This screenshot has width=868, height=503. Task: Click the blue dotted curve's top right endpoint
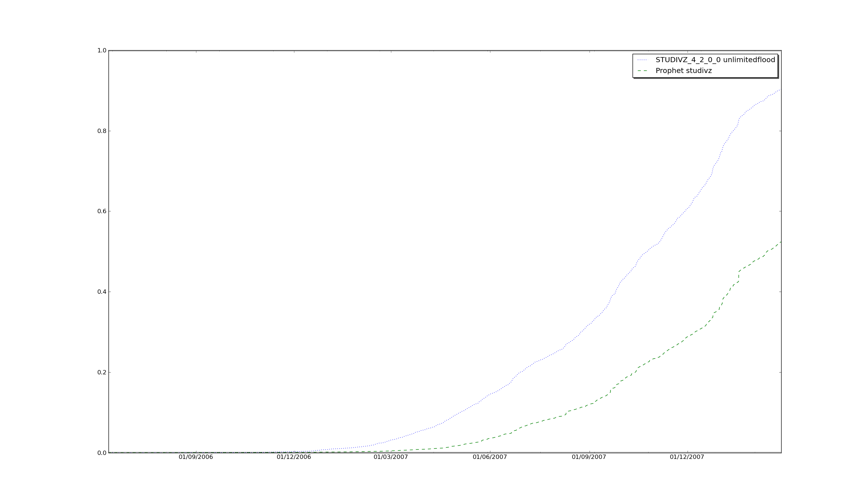(780, 90)
